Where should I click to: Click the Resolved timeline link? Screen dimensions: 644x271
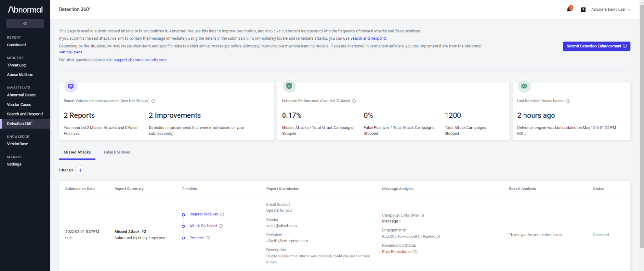(197, 237)
